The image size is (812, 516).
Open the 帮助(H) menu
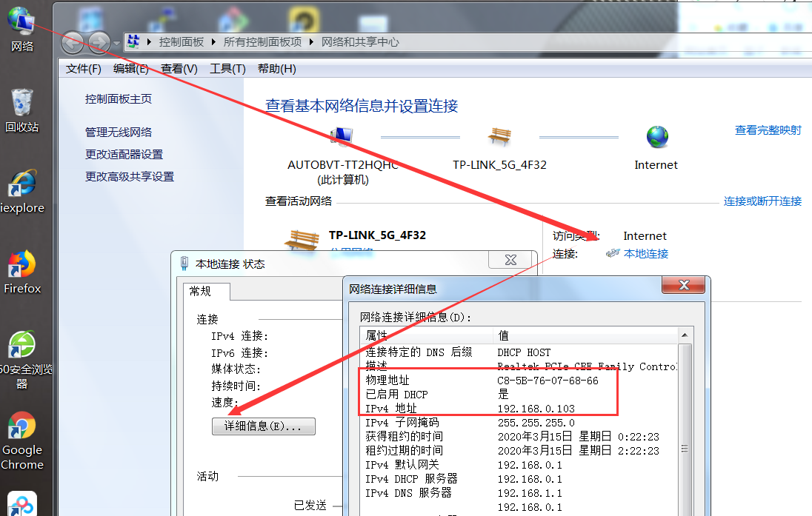click(277, 69)
